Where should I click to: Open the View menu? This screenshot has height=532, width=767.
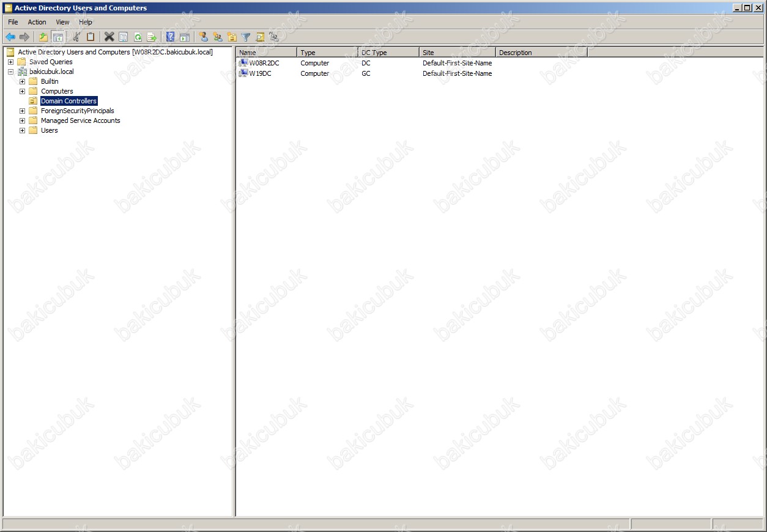click(62, 22)
